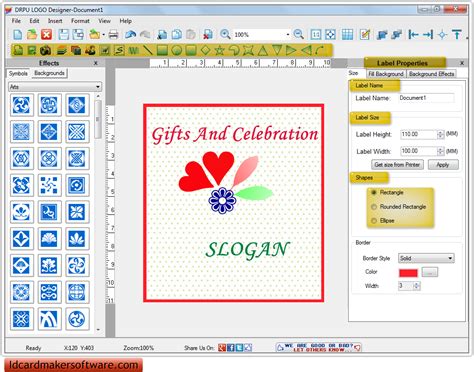Screen dimensions: 474x372
Task: Open the Insert menu
Action: (x=55, y=21)
